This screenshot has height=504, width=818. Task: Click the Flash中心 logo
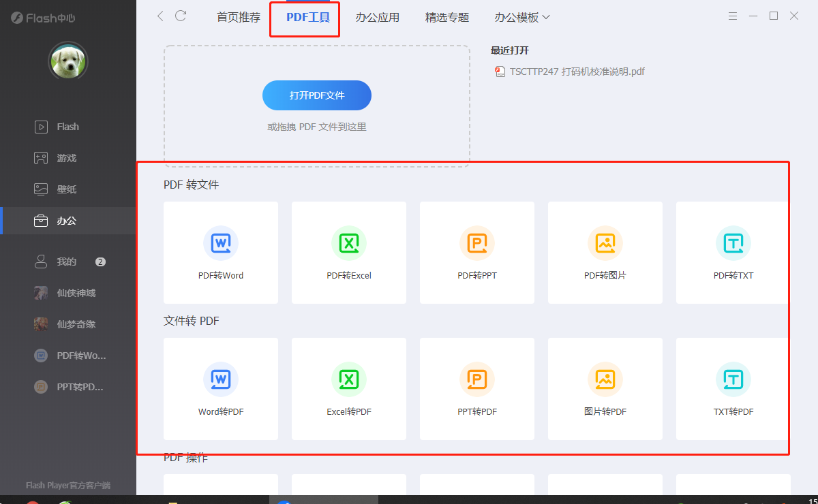[43, 18]
